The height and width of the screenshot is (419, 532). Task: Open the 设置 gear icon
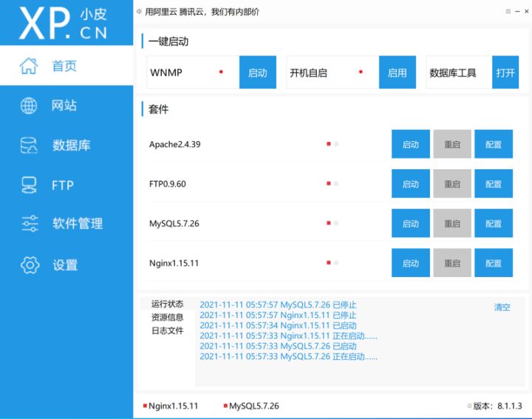click(29, 265)
